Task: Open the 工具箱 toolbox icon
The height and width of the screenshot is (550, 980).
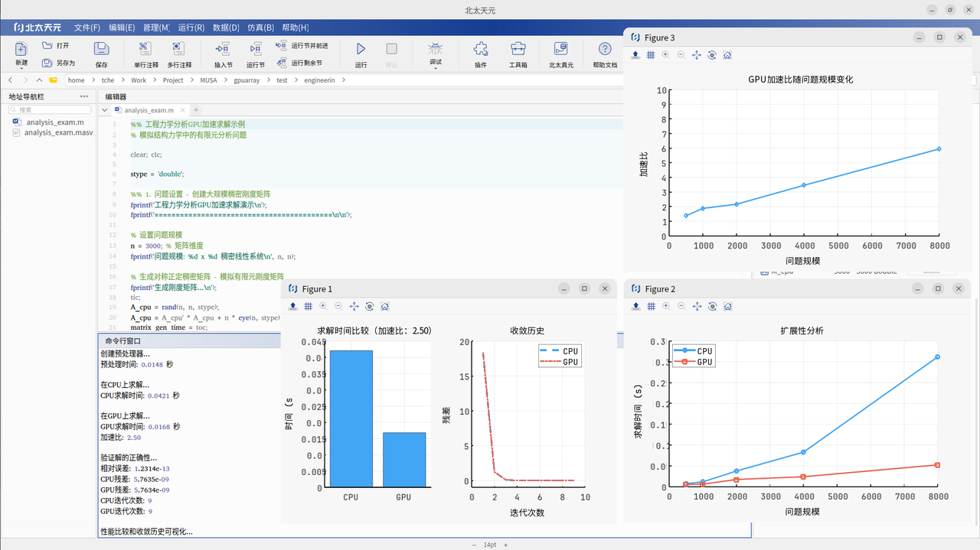Action: click(x=518, y=49)
